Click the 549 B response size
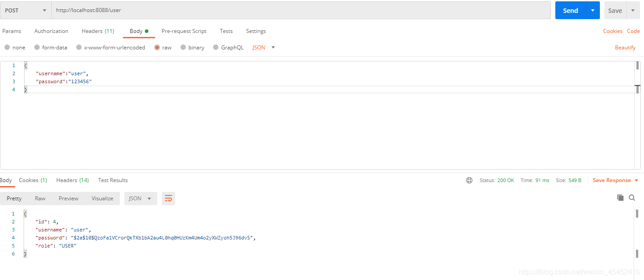 click(575, 180)
